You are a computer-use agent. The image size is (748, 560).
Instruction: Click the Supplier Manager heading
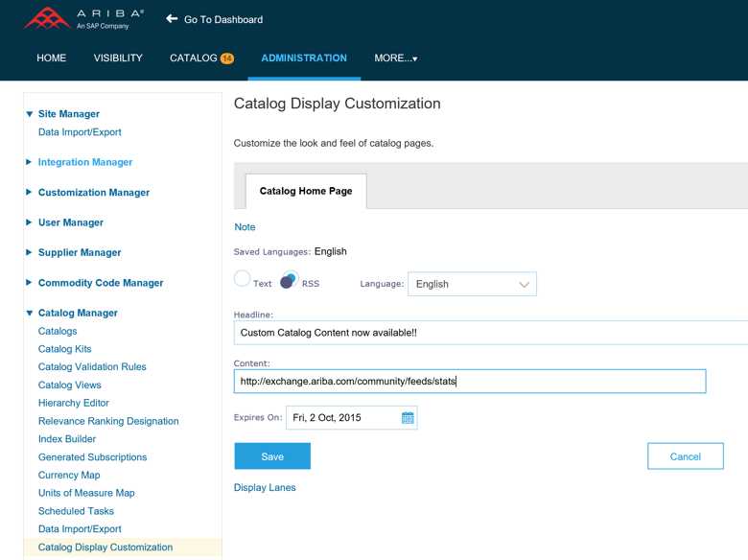[80, 252]
